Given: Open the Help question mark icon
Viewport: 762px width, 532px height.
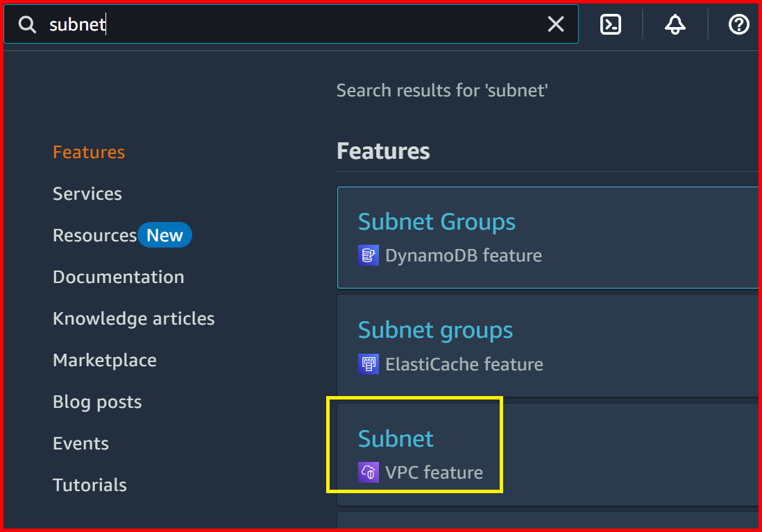Looking at the screenshot, I should tap(738, 24).
